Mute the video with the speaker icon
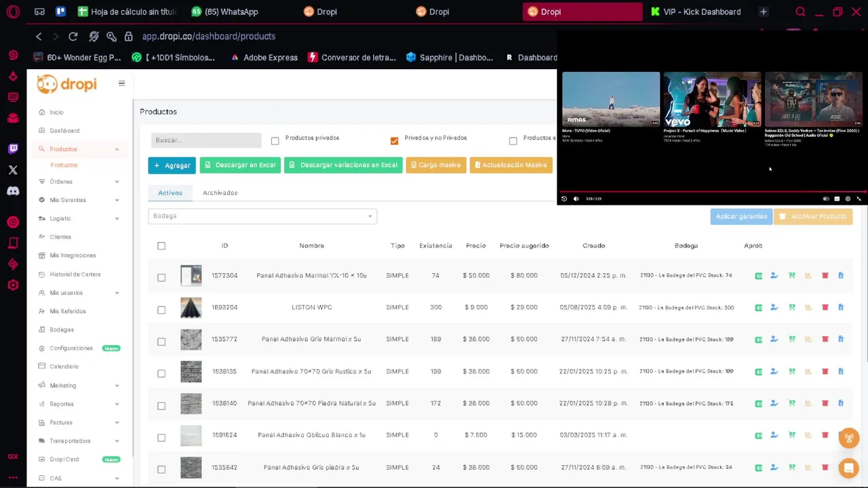 point(576,199)
